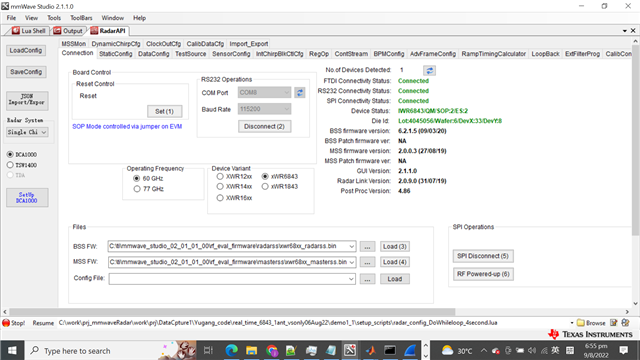Click SOP Mode controlled via jumper link
The width and height of the screenshot is (640, 360).
click(127, 127)
